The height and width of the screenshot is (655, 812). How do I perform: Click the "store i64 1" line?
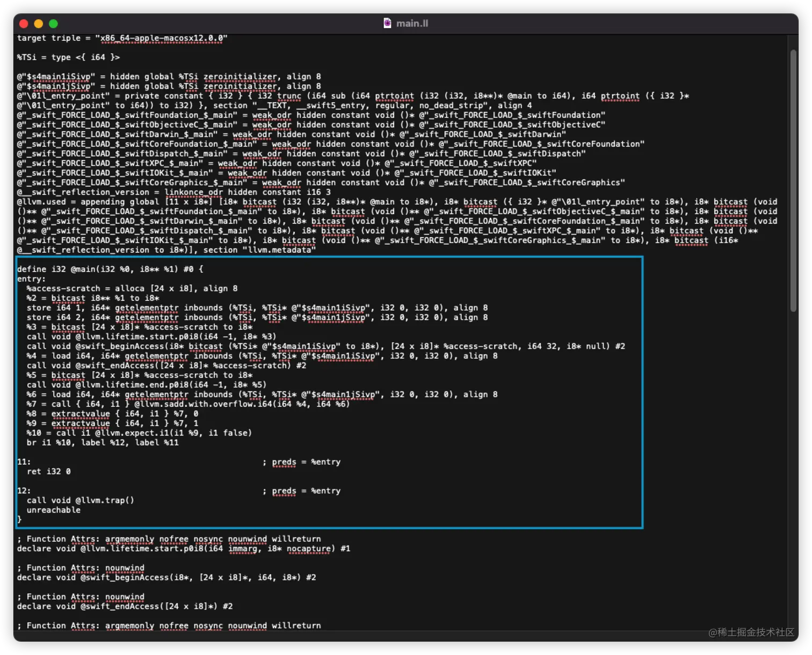point(257,308)
